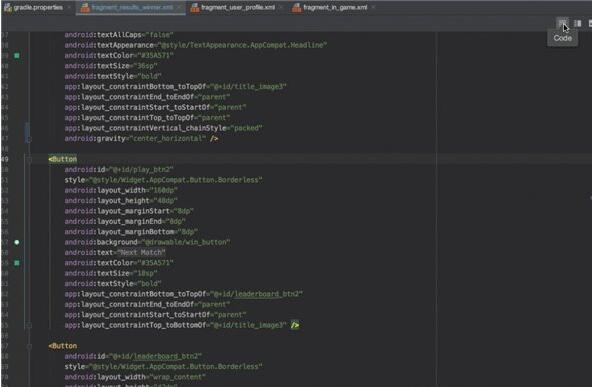Click android:id "@+id/leaderboard_btn2" attribute
The width and height of the screenshot is (592, 387).
point(133,356)
